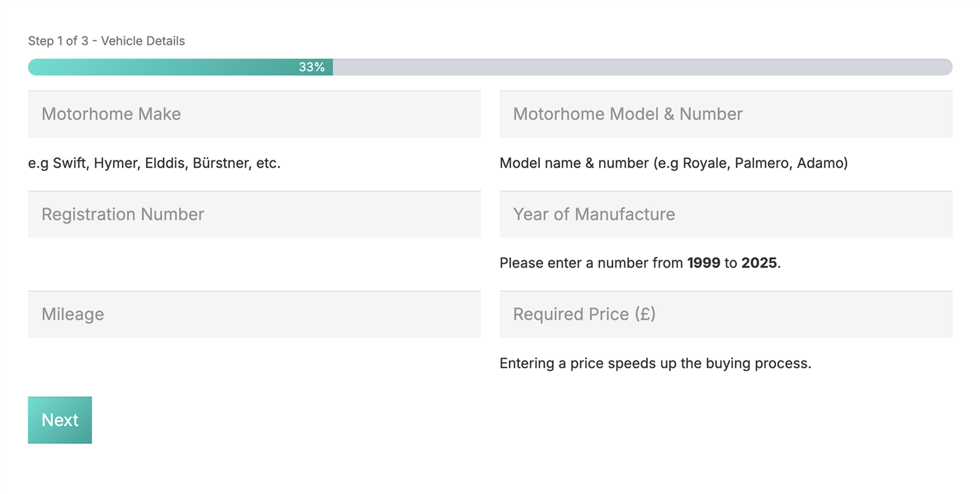Click into the Year of Manufacture field

point(726,214)
